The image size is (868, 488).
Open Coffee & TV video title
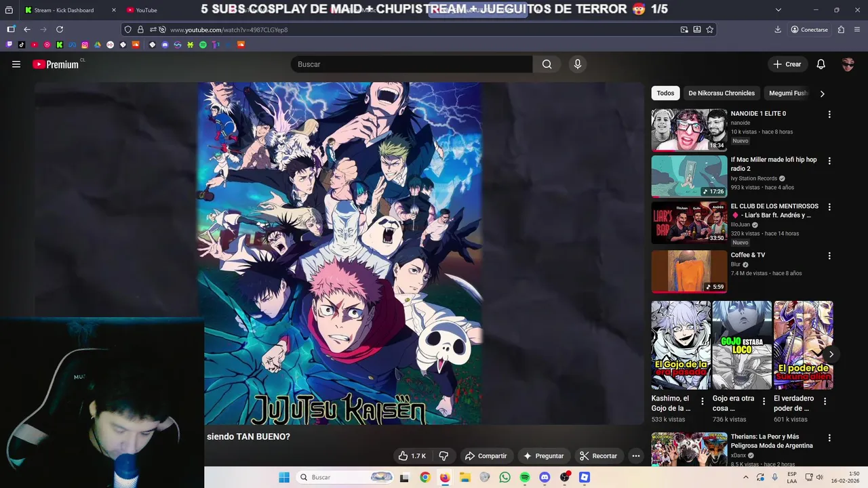pyautogui.click(x=748, y=255)
